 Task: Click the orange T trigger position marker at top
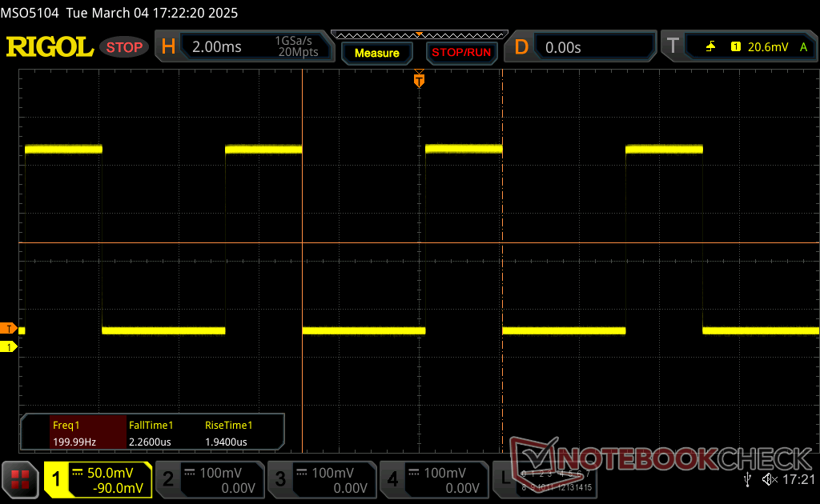pos(419,79)
